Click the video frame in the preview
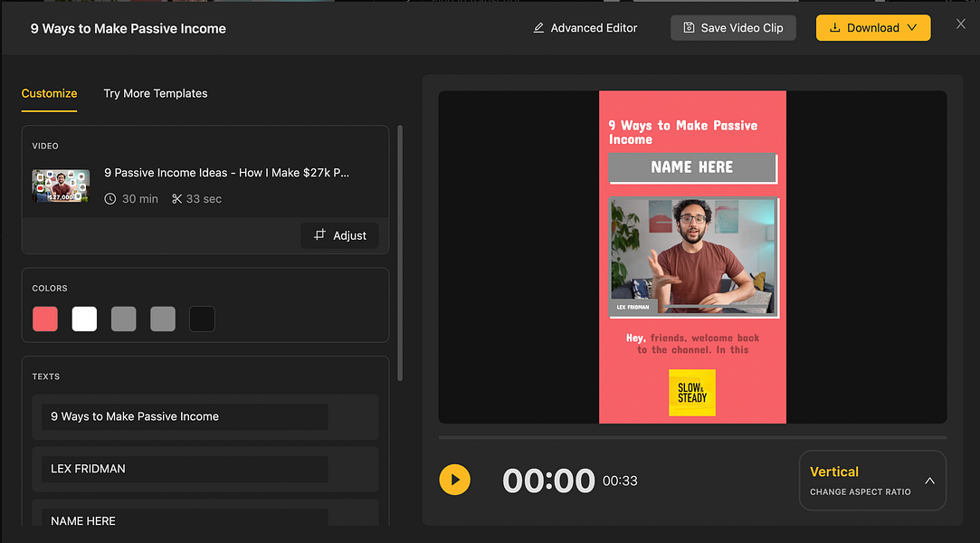 tap(693, 257)
